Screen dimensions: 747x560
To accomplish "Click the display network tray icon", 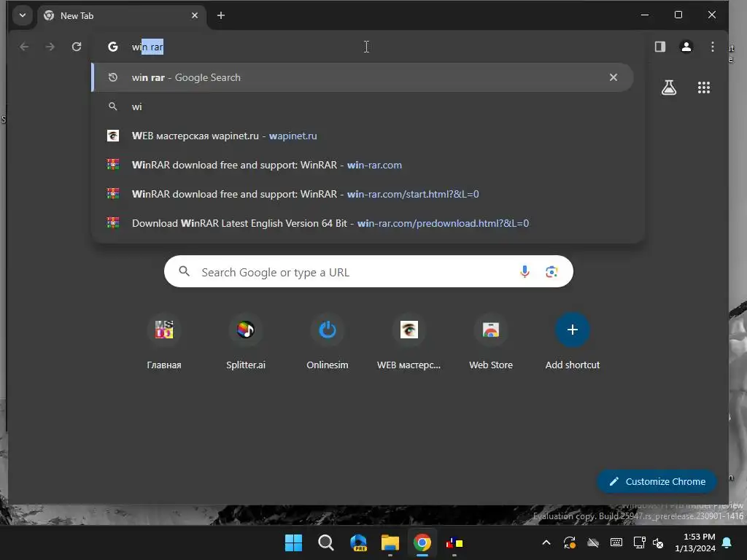I will (639, 542).
